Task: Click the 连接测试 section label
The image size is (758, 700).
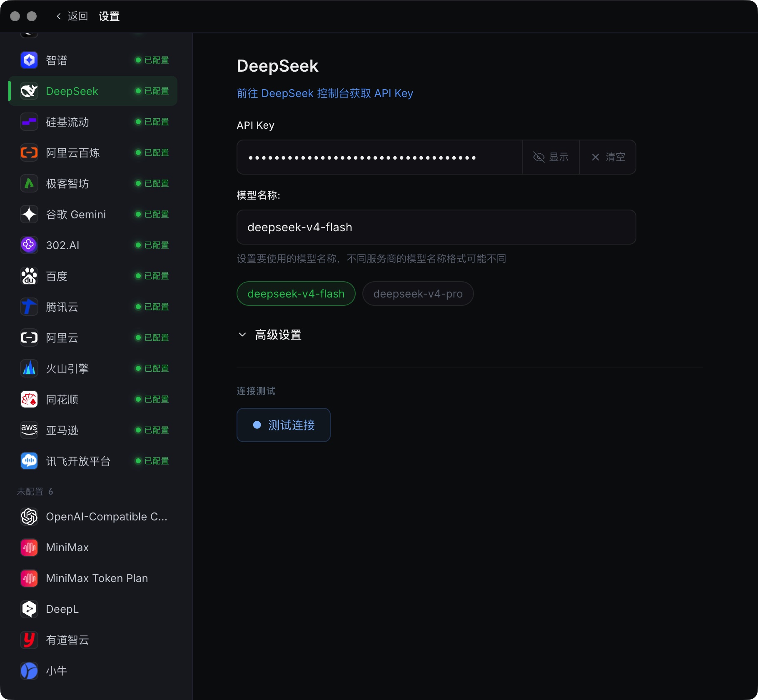Action: pos(256,391)
